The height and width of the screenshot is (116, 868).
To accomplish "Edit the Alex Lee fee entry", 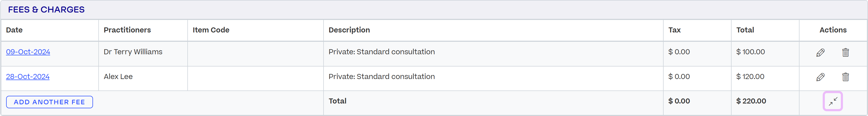I will 820,77.
